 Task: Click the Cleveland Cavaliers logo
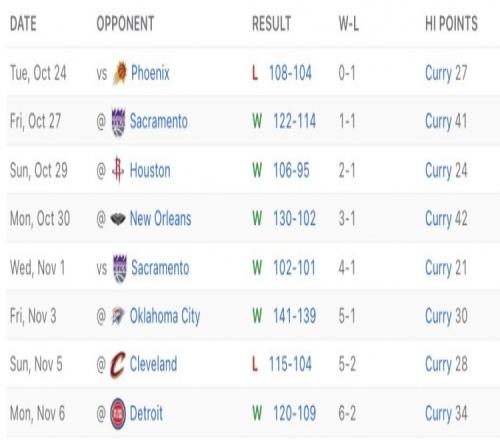118,365
